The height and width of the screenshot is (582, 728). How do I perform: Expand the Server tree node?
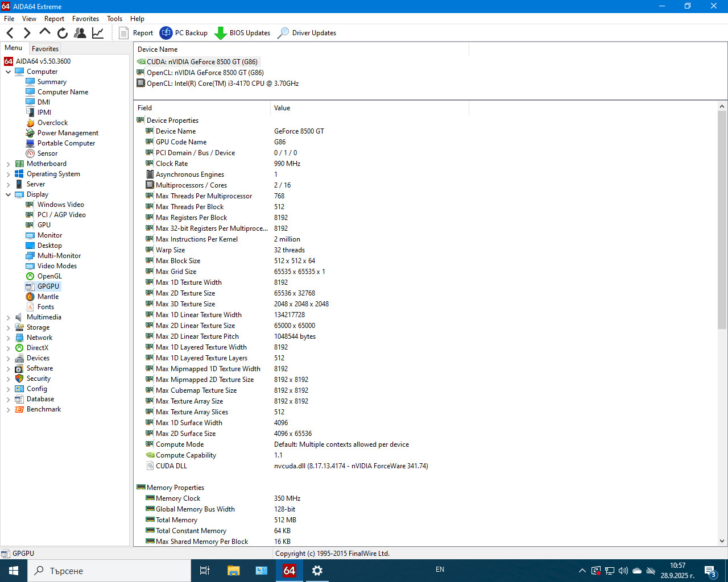9,184
